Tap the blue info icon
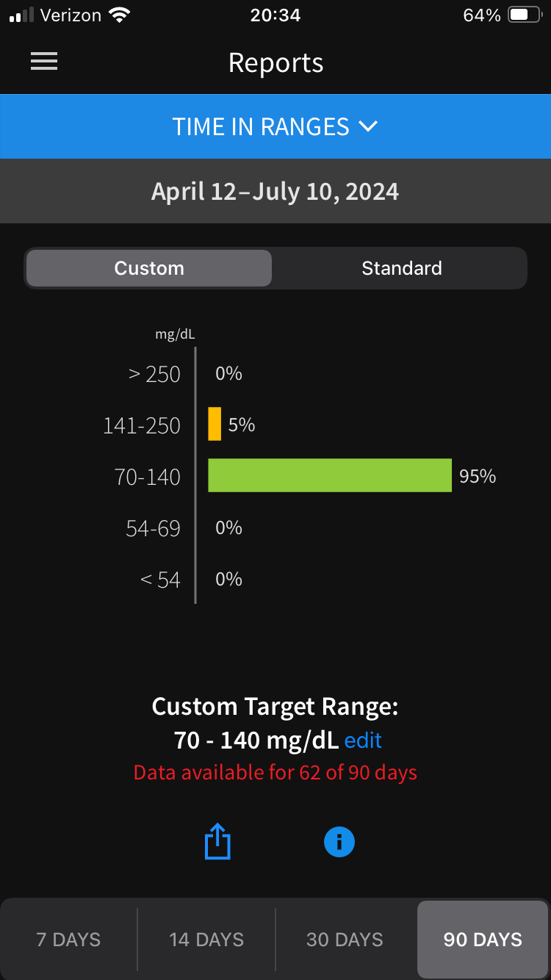 coord(339,841)
